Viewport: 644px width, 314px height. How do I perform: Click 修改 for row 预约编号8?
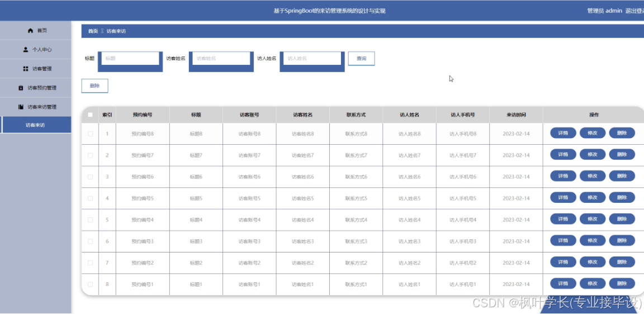pos(593,133)
